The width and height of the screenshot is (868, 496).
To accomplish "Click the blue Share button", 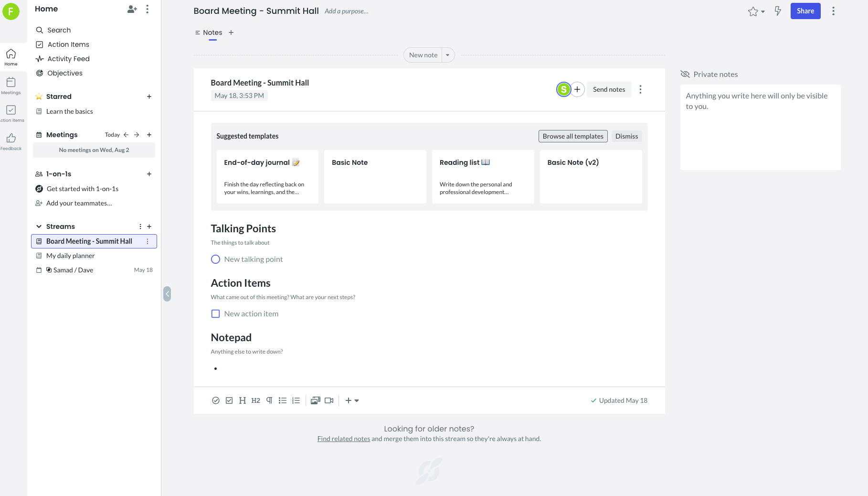I will click(x=805, y=11).
